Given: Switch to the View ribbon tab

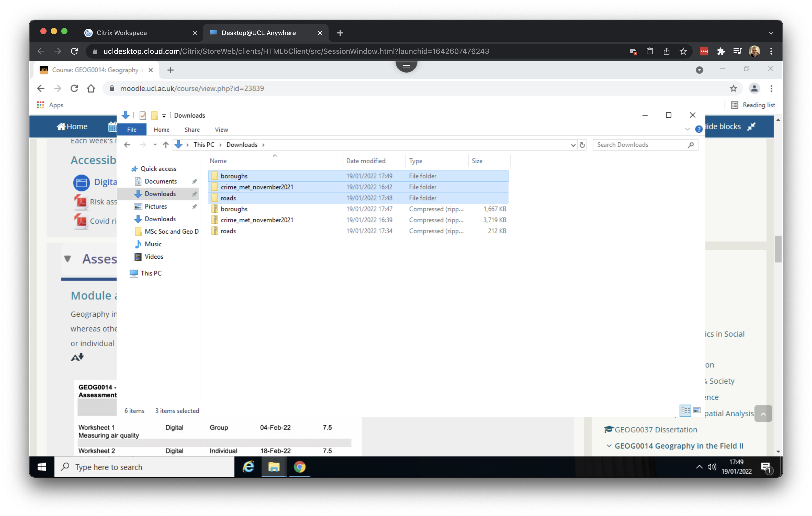Looking at the screenshot, I should (x=221, y=129).
